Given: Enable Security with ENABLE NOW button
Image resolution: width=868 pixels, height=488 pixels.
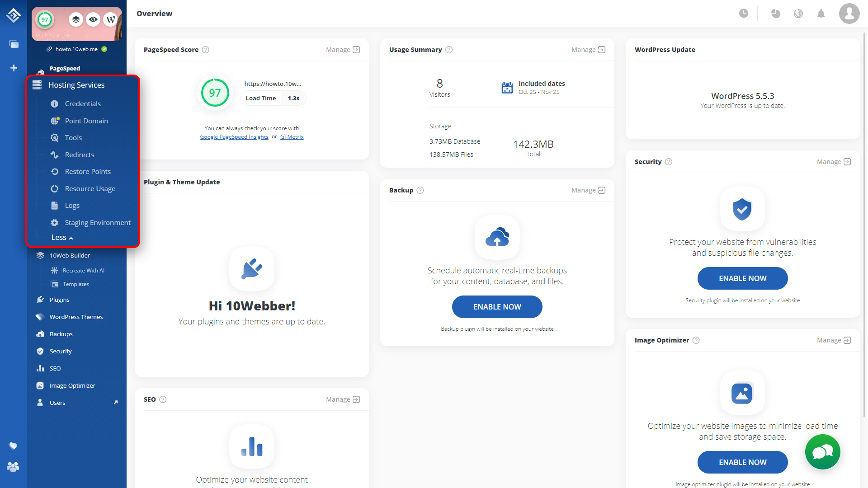Looking at the screenshot, I should pos(742,278).
